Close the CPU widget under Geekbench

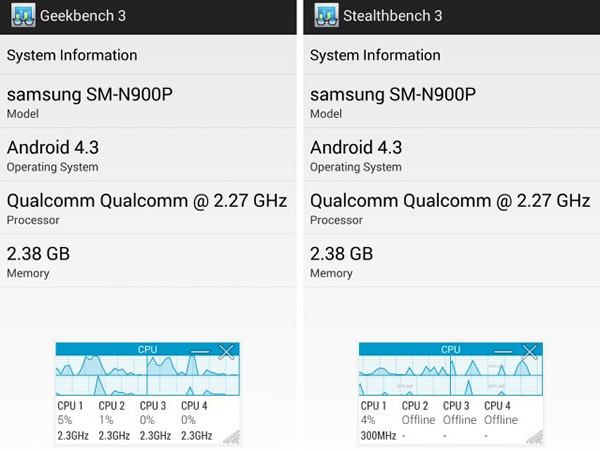click(226, 352)
